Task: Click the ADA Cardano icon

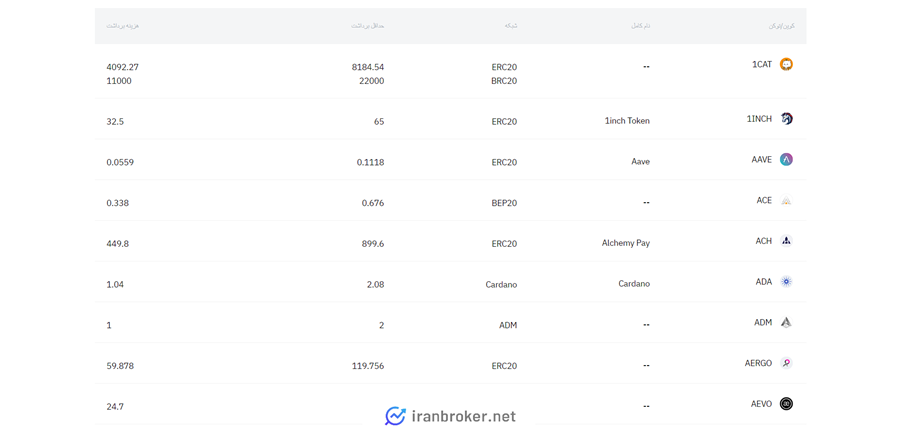Action: [x=786, y=281]
